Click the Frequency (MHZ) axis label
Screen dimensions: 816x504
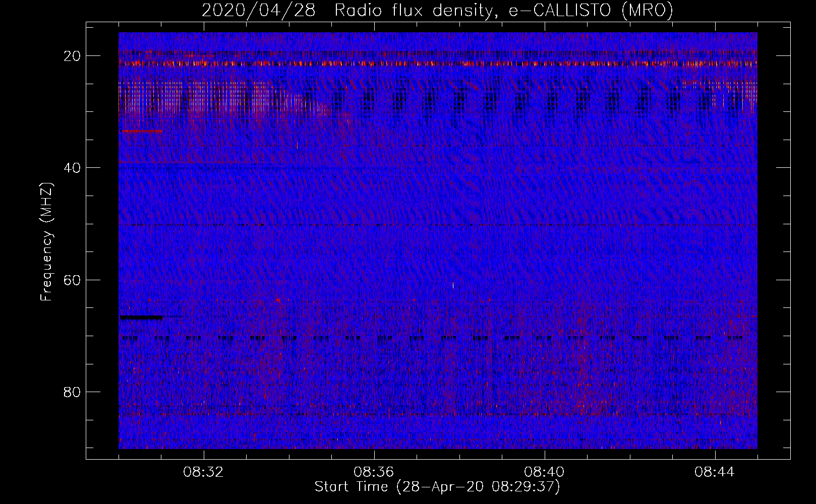click(x=46, y=241)
